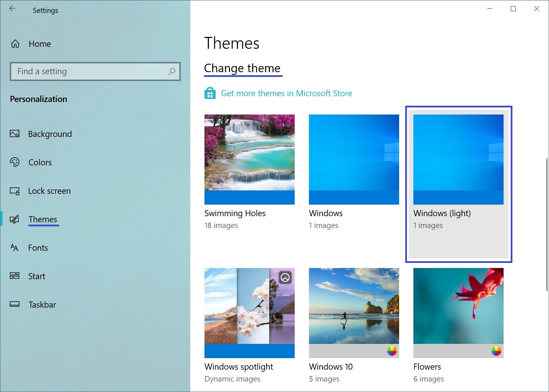This screenshot has height=392, width=549.
Task: Minimize the Settings window
Action: point(490,9)
